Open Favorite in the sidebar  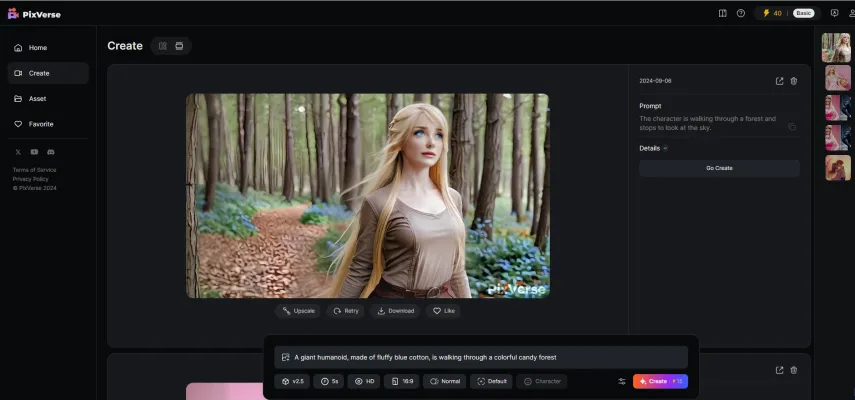tap(40, 124)
